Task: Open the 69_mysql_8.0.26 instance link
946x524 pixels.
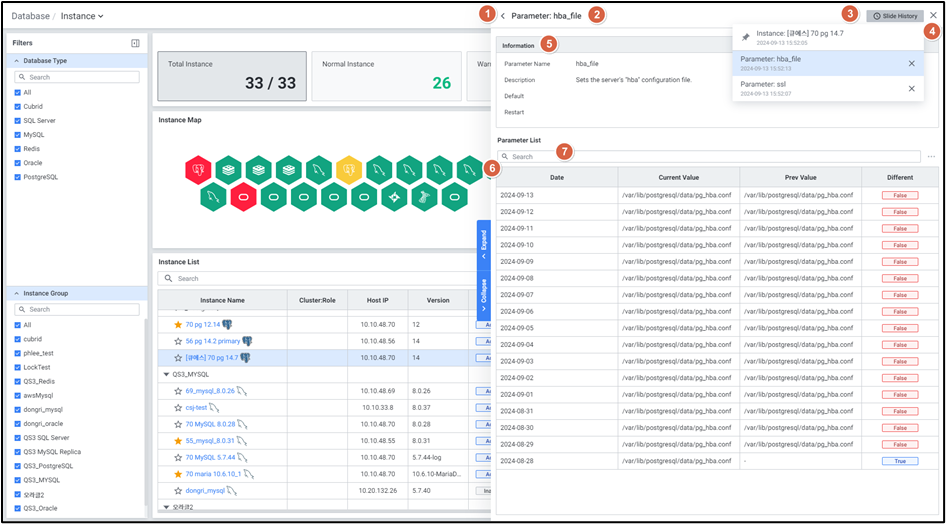Action: coord(210,390)
